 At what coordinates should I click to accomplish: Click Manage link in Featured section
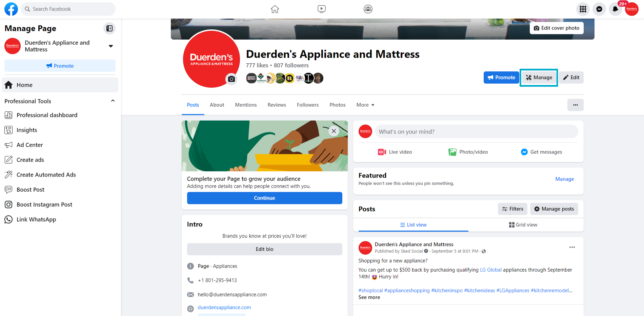565,179
